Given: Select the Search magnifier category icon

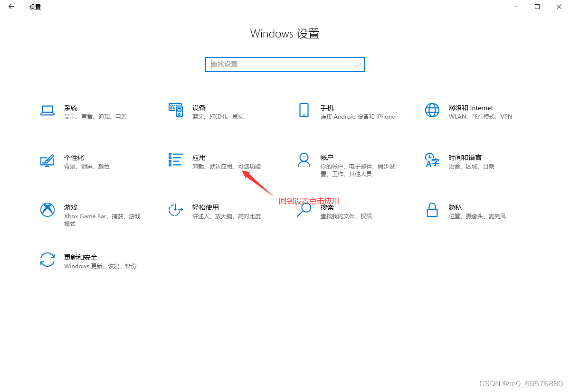Looking at the screenshot, I should (304, 210).
